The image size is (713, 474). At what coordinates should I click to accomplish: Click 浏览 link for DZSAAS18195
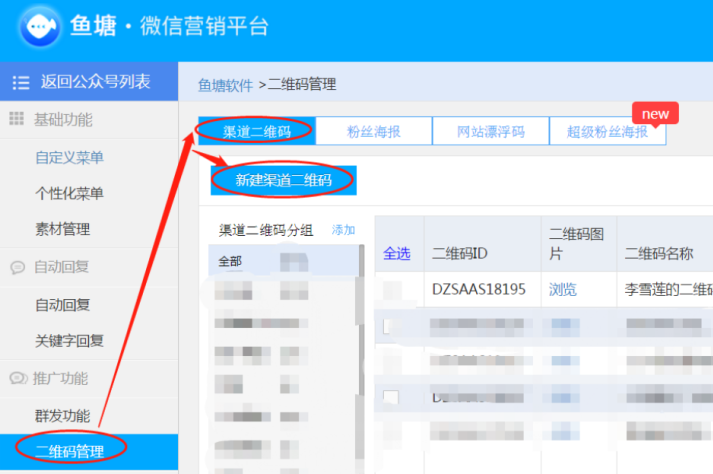562,289
